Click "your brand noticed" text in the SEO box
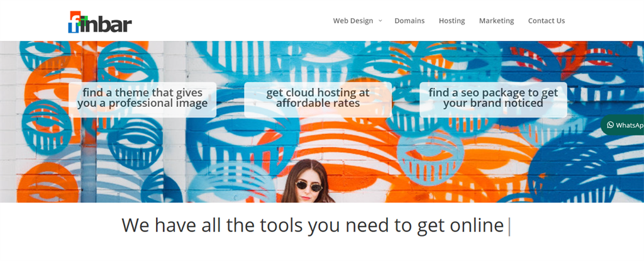Viewport: 644px width, 261px height. pos(493,104)
